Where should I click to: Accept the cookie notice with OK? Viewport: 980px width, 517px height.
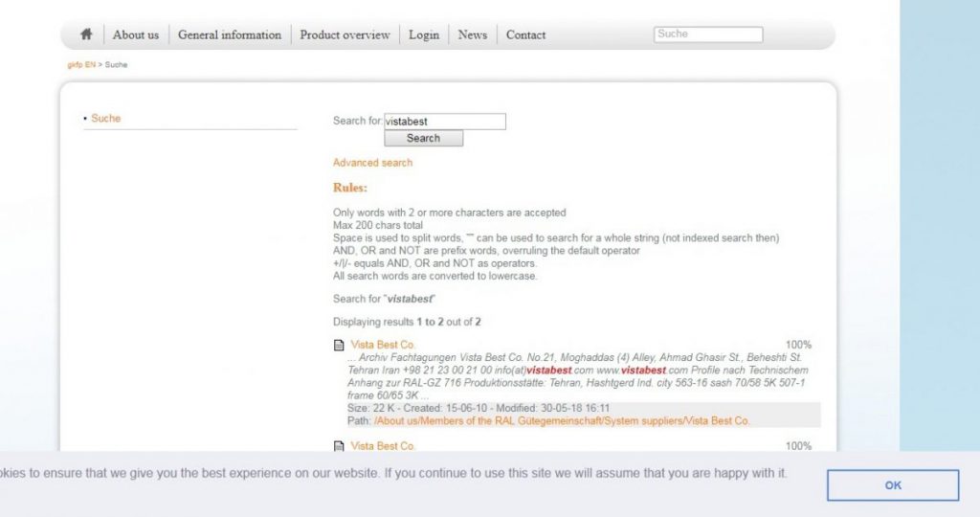[892, 485]
